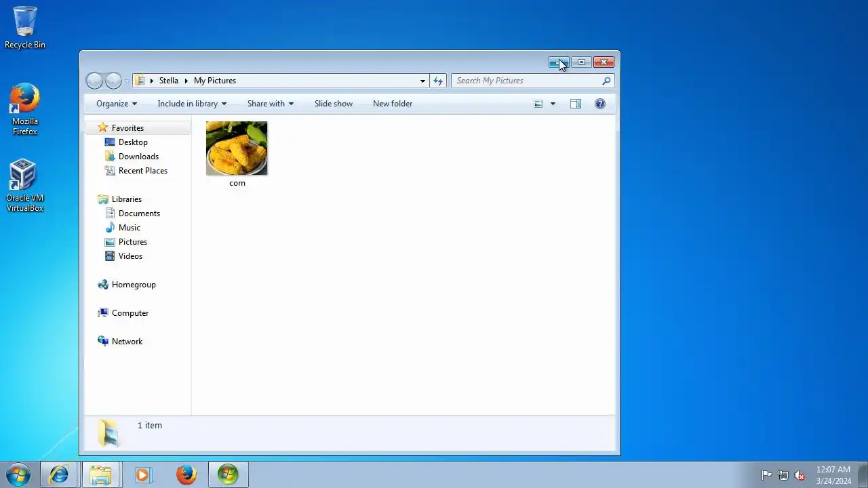Open the Help icon
This screenshot has width=868, height=488.
pos(600,104)
